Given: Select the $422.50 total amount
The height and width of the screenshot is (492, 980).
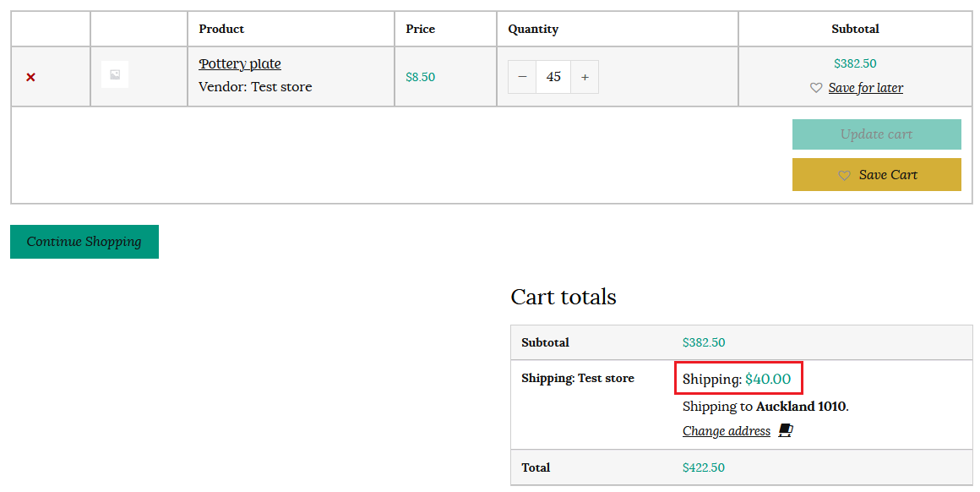Looking at the screenshot, I should tap(704, 467).
